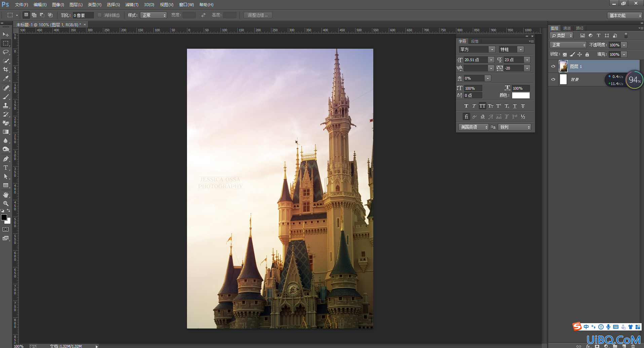
Task: Hide 图层 1 layer with eye icon
Action: [553, 66]
